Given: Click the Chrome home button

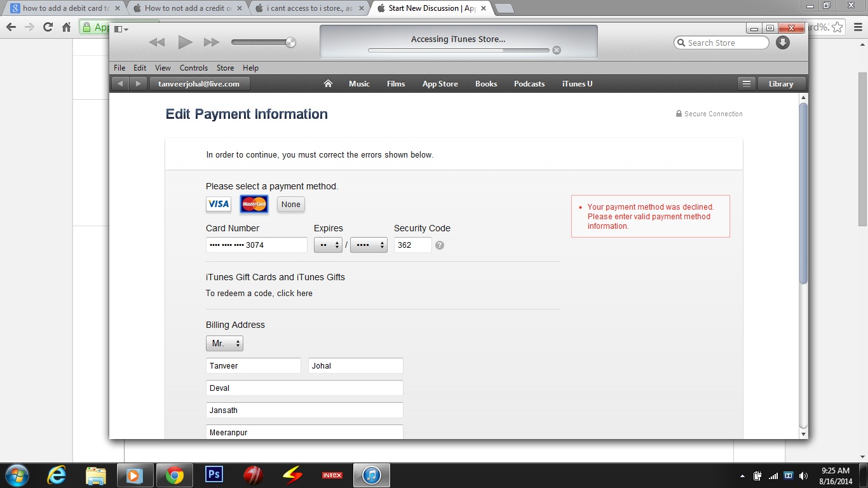Looking at the screenshot, I should 66,27.
